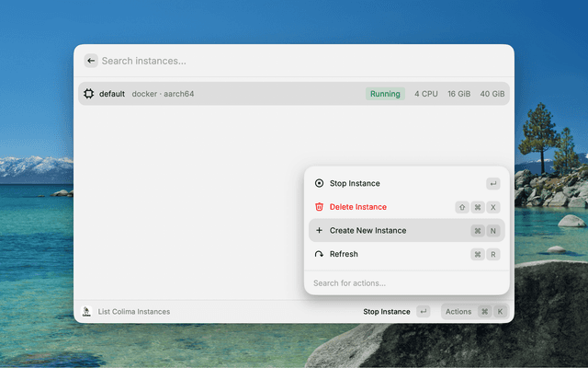The width and height of the screenshot is (588, 368).
Task: Click the plus icon beside Create New Instance
Action: 319,230
